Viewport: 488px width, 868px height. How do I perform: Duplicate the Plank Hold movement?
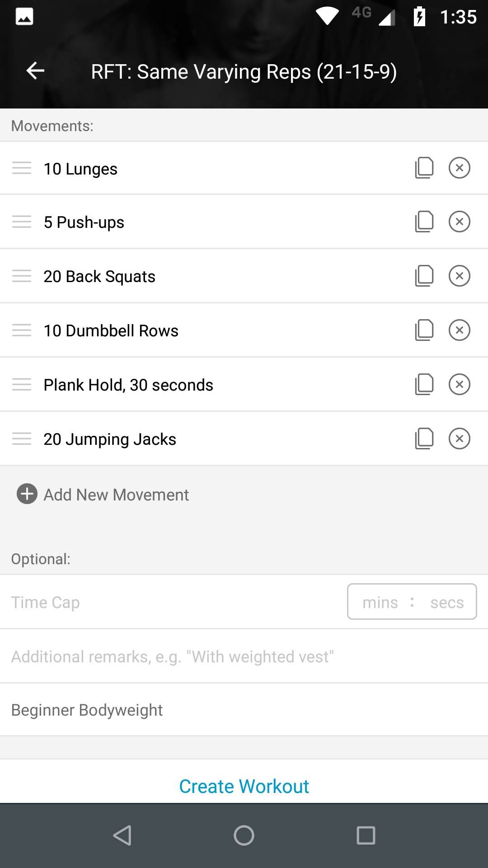[423, 384]
